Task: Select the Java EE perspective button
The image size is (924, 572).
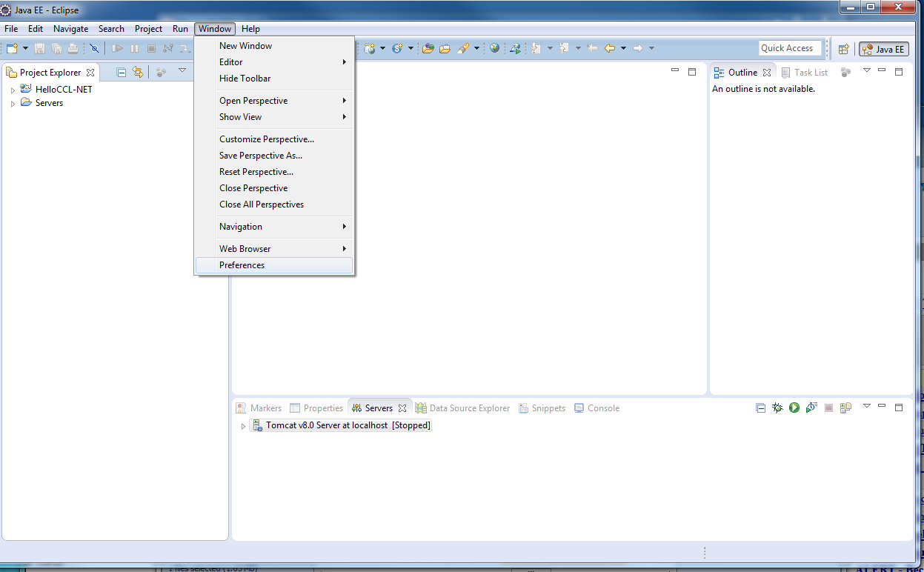Action: click(883, 49)
